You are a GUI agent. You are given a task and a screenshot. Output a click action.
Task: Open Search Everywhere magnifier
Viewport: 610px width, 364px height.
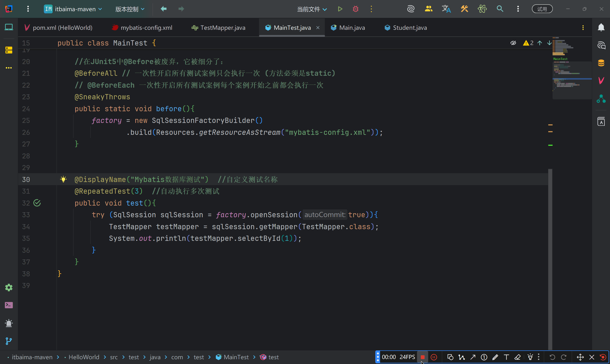500,9
